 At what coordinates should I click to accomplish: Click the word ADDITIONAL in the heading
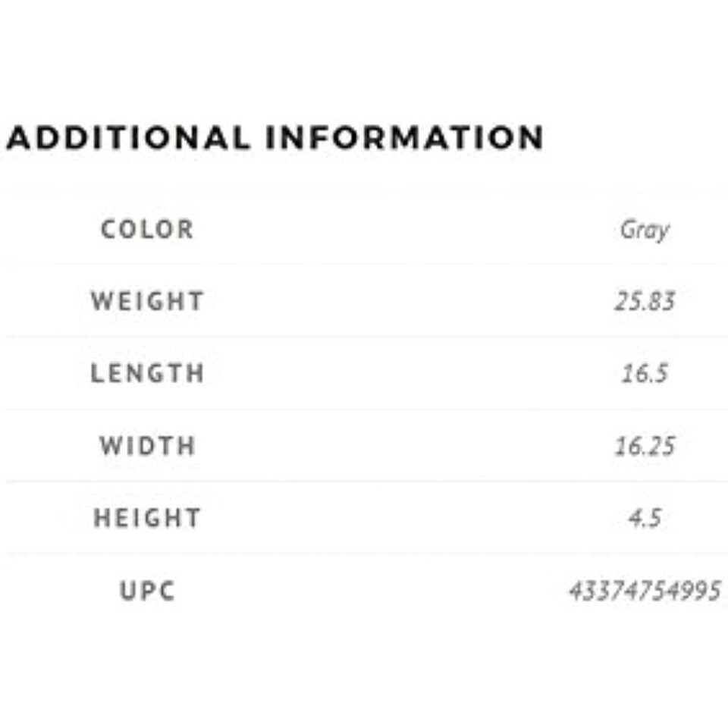[127, 138]
